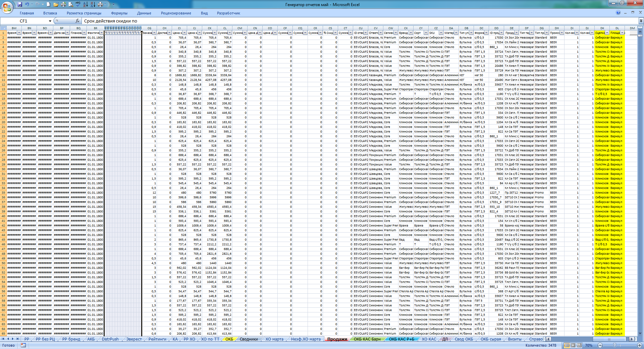This screenshot has height=349, width=644.
Task: Open filter dropdown for Бренд column CX
Action: tap(411, 33)
